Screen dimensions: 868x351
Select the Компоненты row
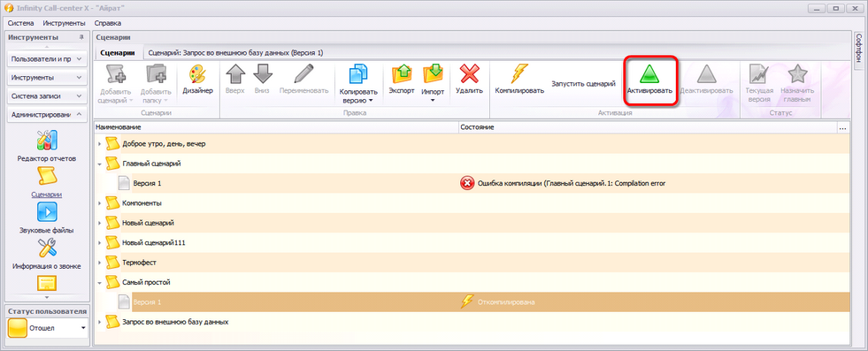pyautogui.click(x=472, y=202)
